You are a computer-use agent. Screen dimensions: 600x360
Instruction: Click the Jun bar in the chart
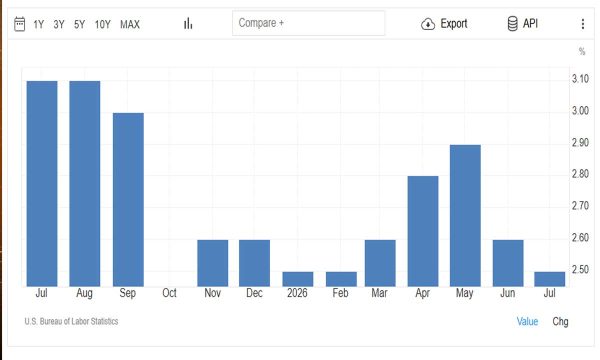tap(508, 263)
